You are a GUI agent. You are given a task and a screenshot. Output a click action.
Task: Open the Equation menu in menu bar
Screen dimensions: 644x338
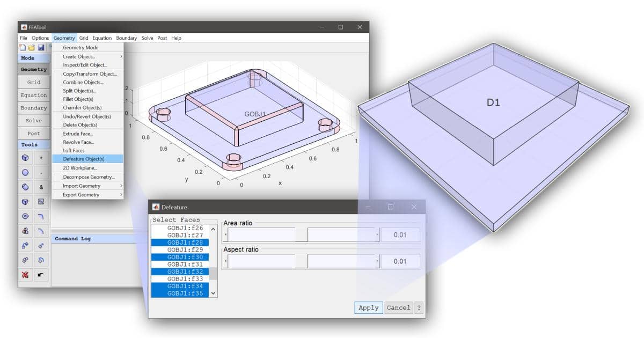tap(102, 38)
